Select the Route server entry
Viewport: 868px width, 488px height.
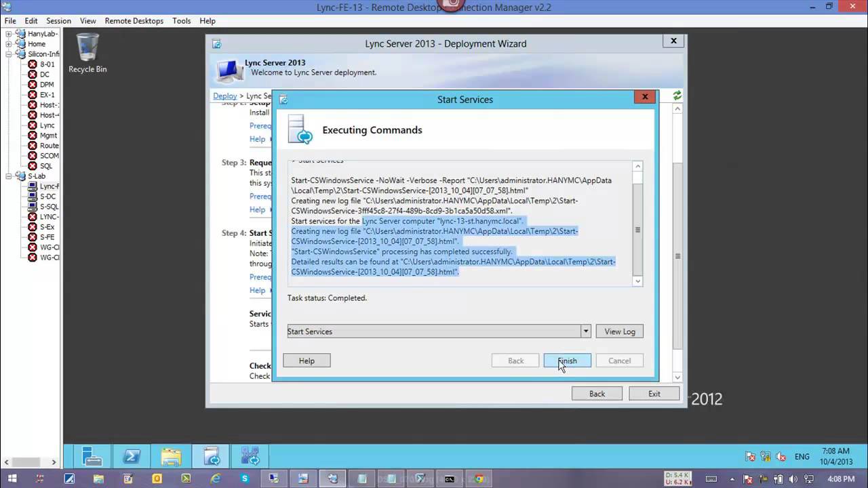49,146
